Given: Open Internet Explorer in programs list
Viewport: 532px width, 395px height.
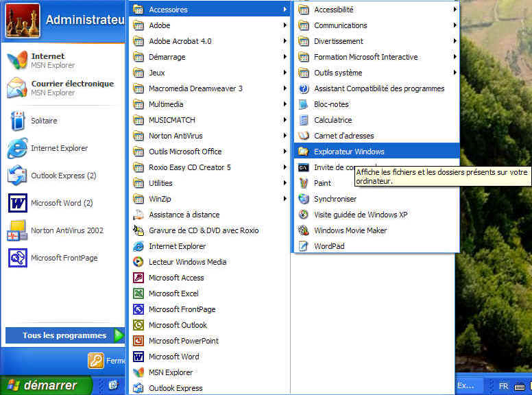Looking at the screenshot, I should pyautogui.click(x=210, y=246).
